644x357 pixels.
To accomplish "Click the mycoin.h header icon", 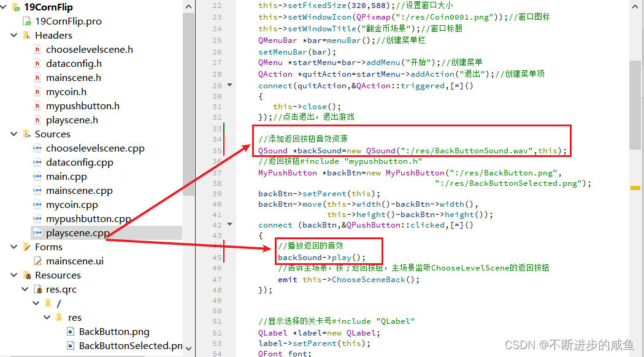I will pos(37,91).
